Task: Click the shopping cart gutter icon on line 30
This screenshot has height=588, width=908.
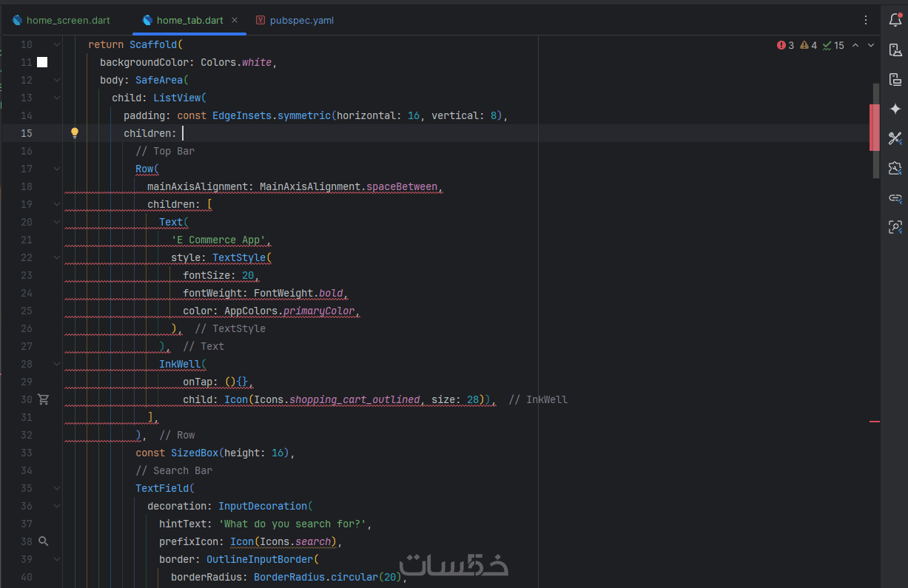Action: tap(44, 399)
